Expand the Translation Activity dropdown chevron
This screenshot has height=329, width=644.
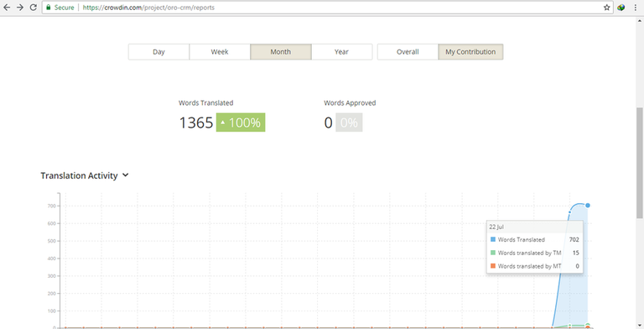tap(125, 175)
